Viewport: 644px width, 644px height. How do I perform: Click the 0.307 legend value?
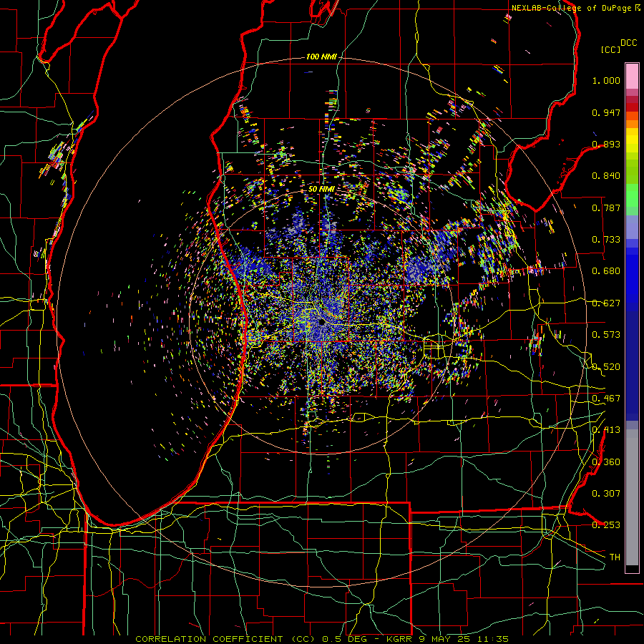point(606,493)
